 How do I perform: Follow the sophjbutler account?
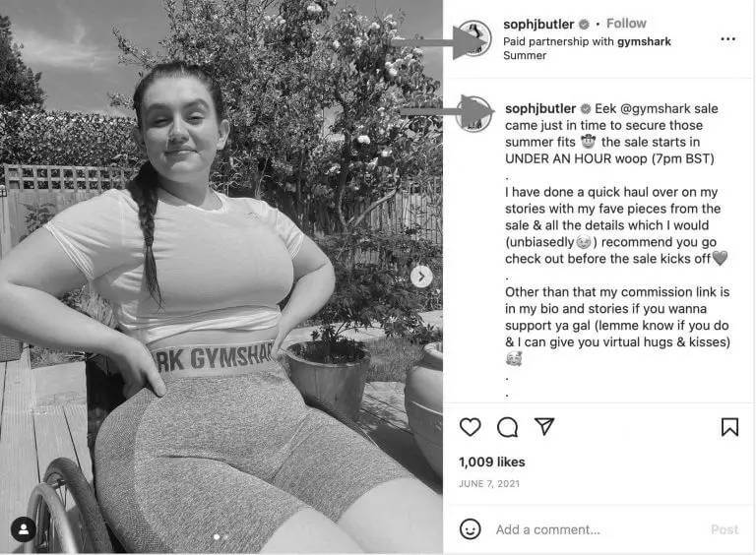coord(626,24)
